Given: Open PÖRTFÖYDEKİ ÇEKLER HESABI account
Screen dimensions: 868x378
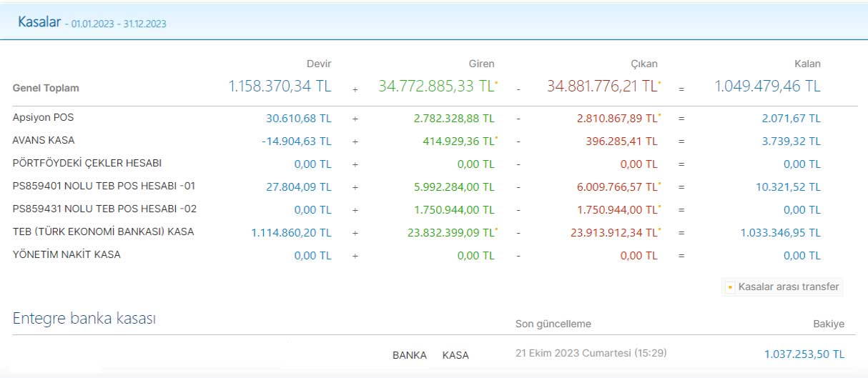Looking at the screenshot, I should 82,163.
